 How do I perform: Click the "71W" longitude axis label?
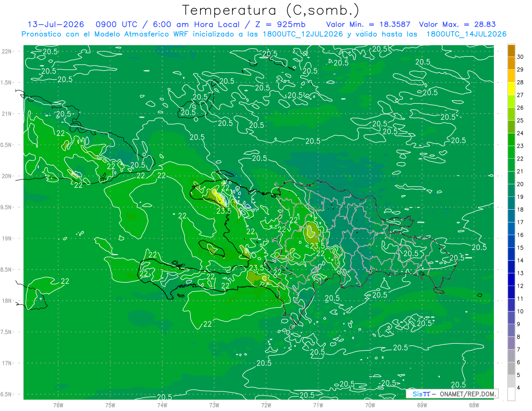coord(318,405)
